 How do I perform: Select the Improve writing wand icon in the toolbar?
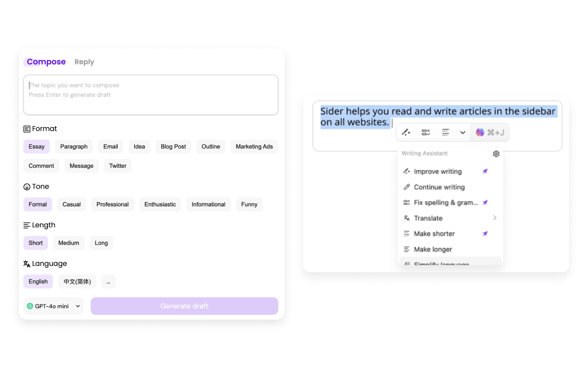click(406, 132)
